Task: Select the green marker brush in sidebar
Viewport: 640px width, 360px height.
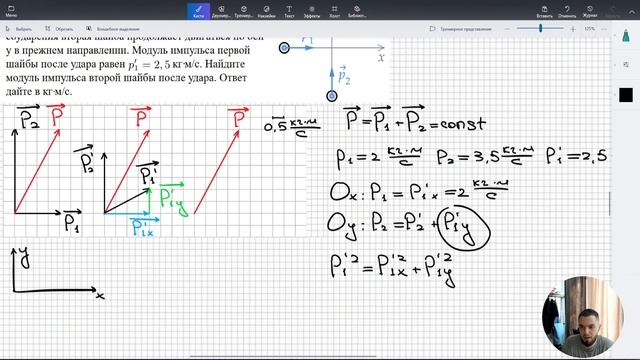Action: coord(626,36)
